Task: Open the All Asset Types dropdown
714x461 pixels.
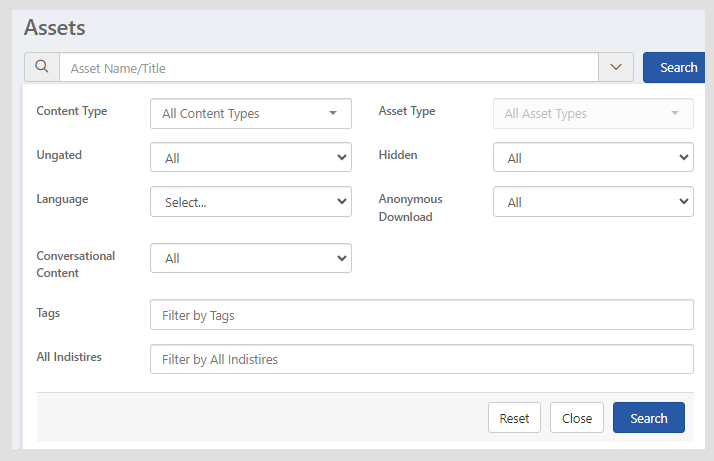Action: pos(593,114)
